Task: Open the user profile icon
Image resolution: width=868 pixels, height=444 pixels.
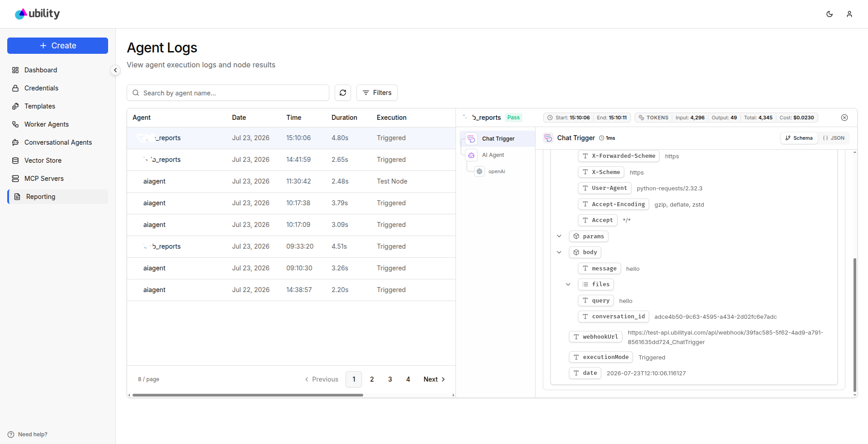Action: [x=849, y=14]
